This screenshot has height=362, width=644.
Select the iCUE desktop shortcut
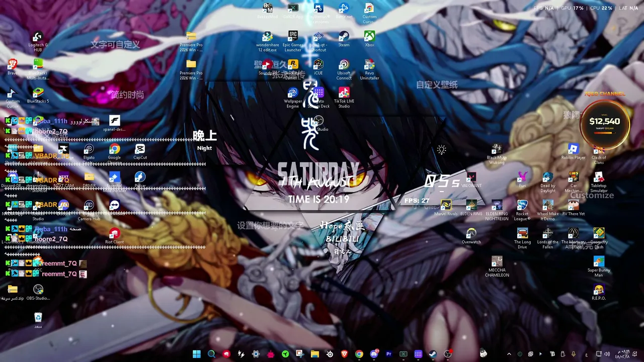click(x=318, y=68)
